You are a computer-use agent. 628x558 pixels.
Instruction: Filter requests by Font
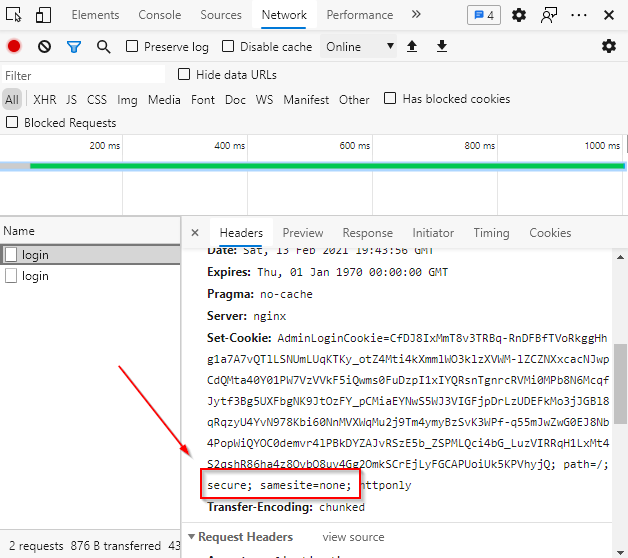coord(203,99)
